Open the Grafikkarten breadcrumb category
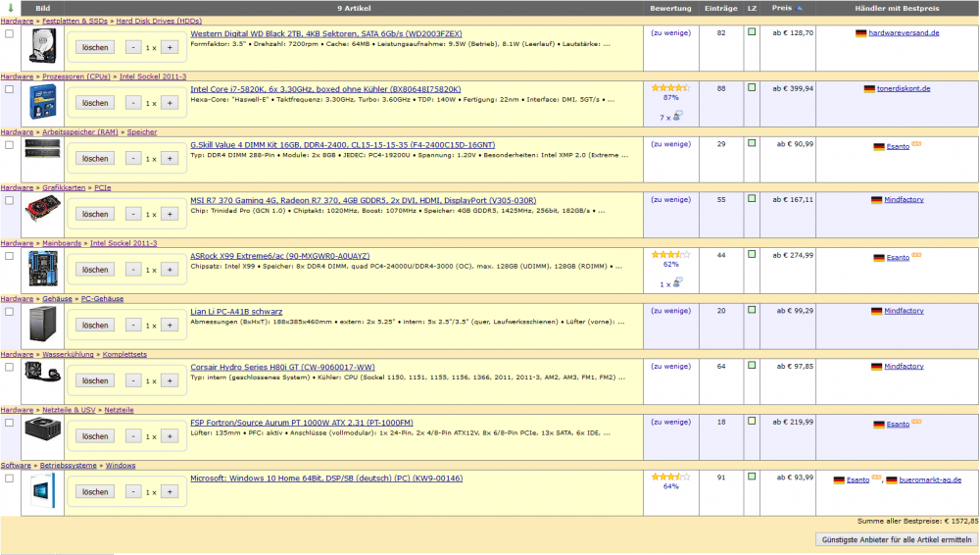 [64, 187]
